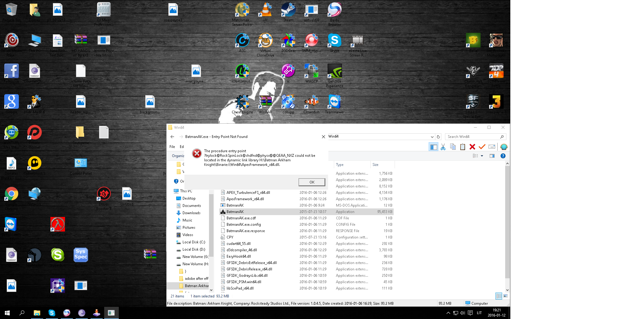
Task: Click the Copy toolbar icon
Action: pyautogui.click(x=453, y=147)
